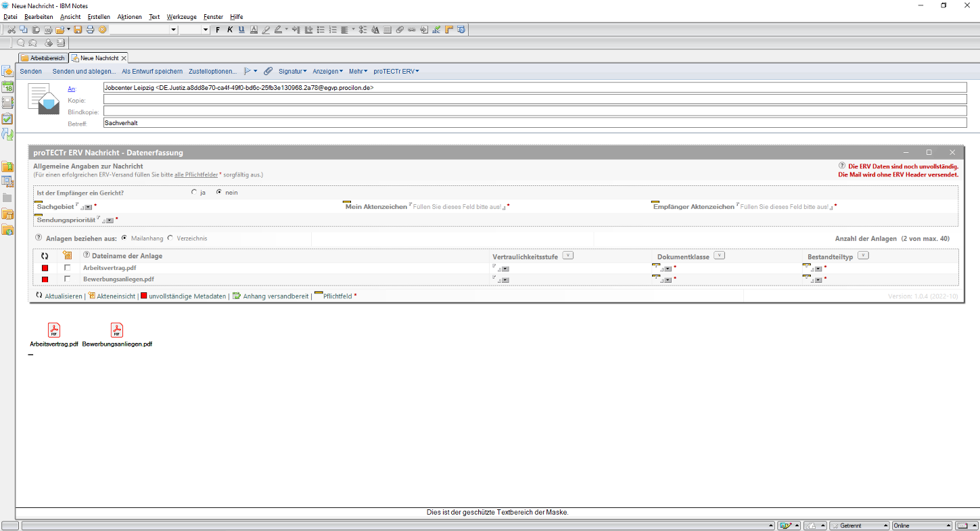The width and height of the screenshot is (980, 531).
Task: Open the Aktionen menu
Action: click(x=129, y=17)
